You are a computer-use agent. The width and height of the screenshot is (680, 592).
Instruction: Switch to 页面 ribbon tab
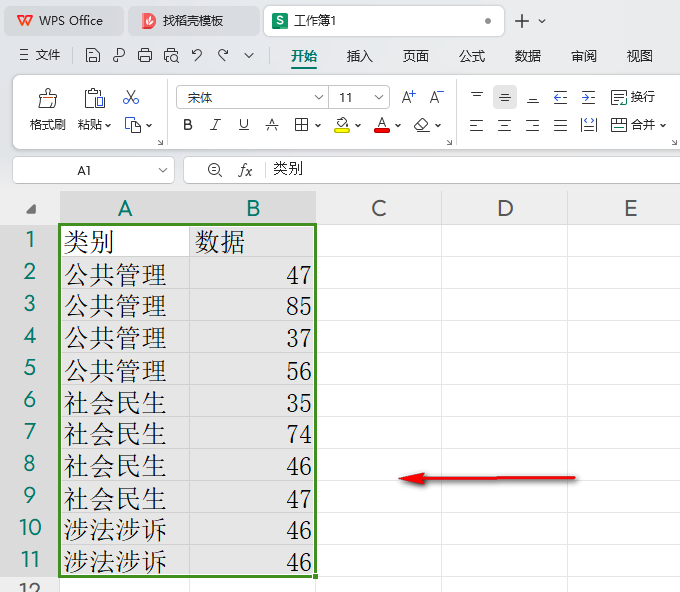pyautogui.click(x=415, y=56)
